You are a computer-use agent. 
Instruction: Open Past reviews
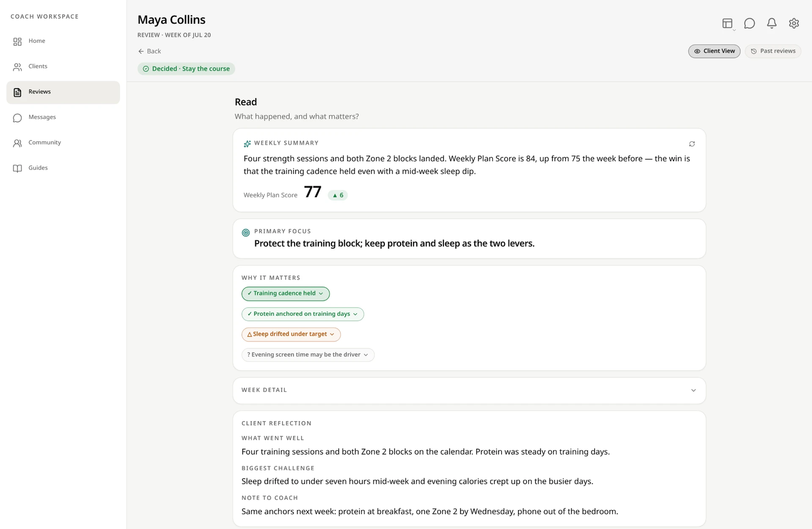tap(773, 51)
